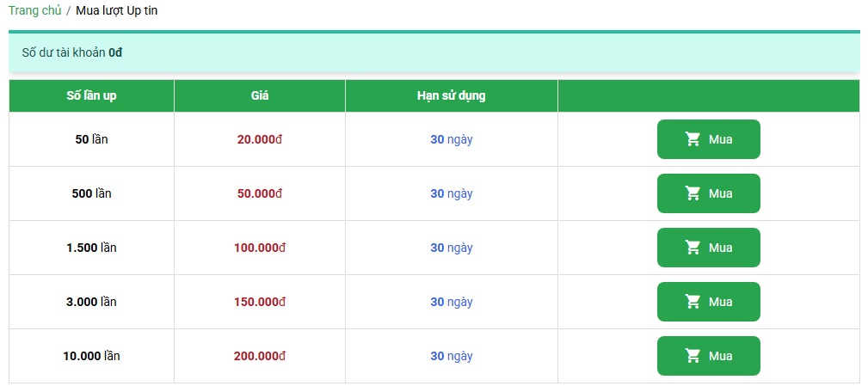Click cart icon in the 3.000 lần row

click(693, 302)
